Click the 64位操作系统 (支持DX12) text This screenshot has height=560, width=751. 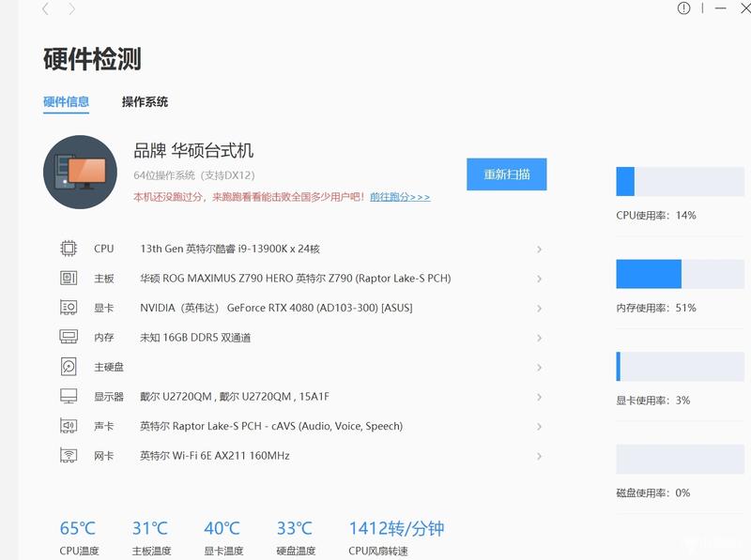click(194, 175)
